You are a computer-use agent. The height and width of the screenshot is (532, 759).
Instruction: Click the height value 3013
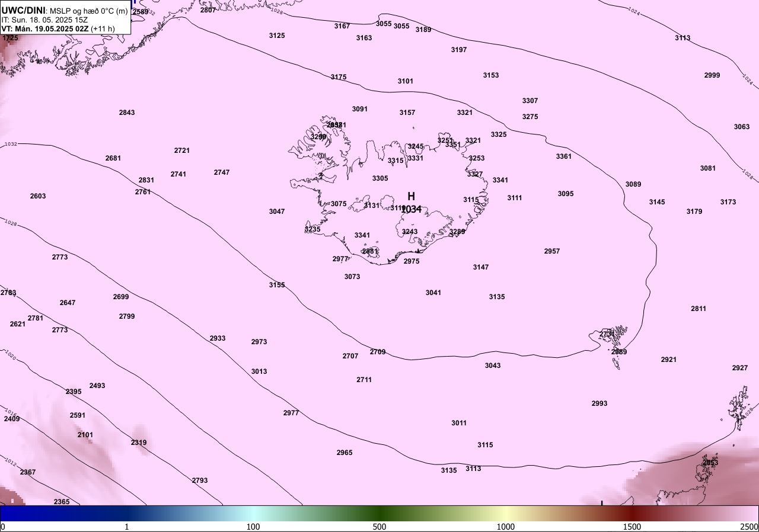pyautogui.click(x=259, y=371)
